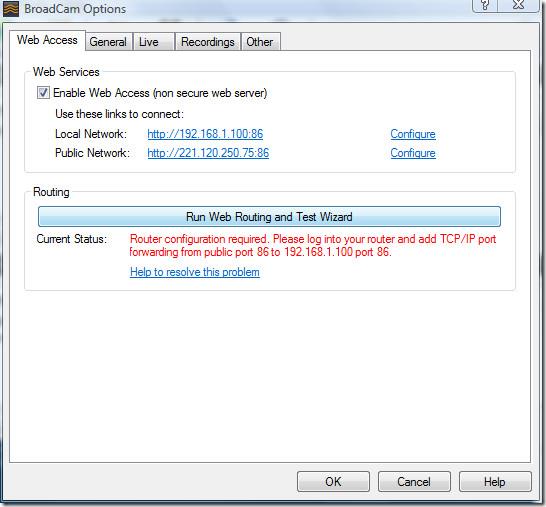The width and height of the screenshot is (546, 507).
Task: Click the 'Public Network:' label
Action: point(92,153)
